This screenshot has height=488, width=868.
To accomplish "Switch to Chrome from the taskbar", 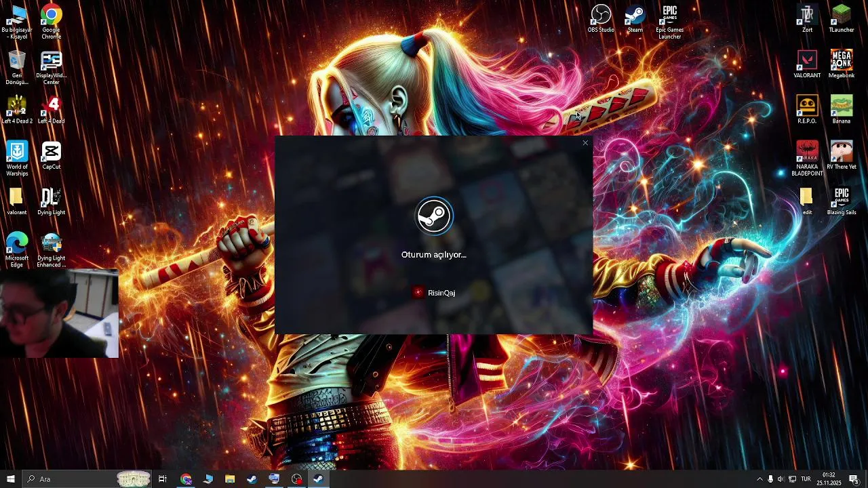I will pos(186,479).
